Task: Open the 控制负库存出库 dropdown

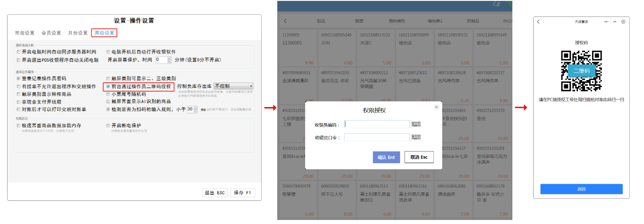Action: tap(233, 86)
